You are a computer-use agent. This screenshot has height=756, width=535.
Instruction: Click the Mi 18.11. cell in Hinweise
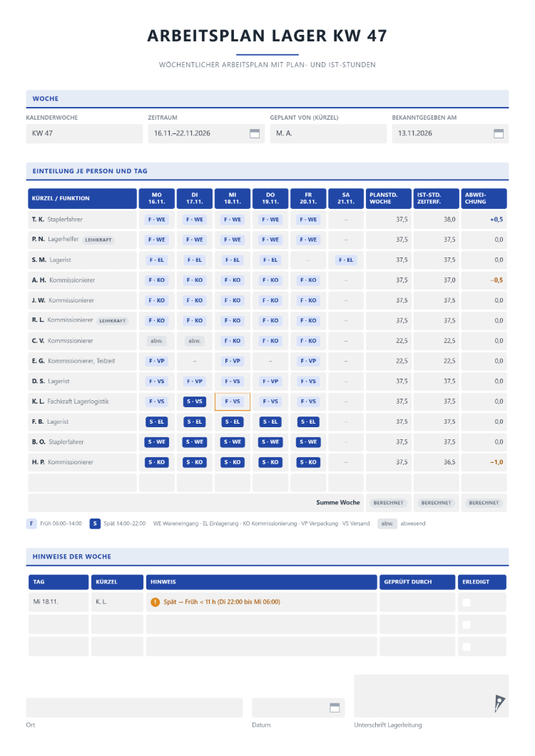click(x=58, y=602)
